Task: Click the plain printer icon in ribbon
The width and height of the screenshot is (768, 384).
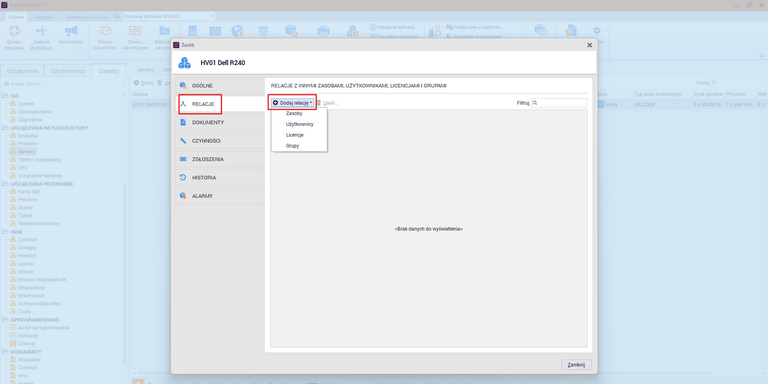Action: click(323, 32)
